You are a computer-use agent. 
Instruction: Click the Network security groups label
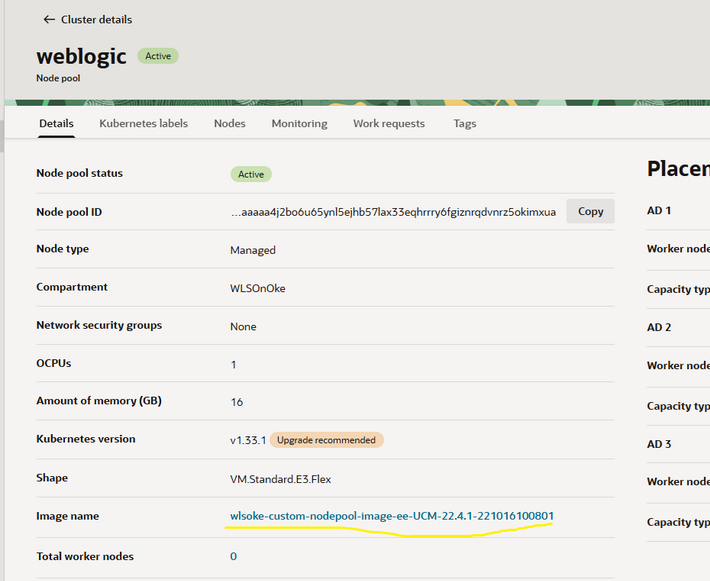click(x=99, y=325)
